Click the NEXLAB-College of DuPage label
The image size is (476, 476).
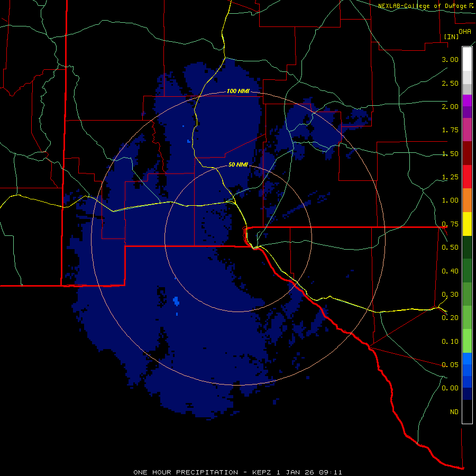[x=425, y=6]
